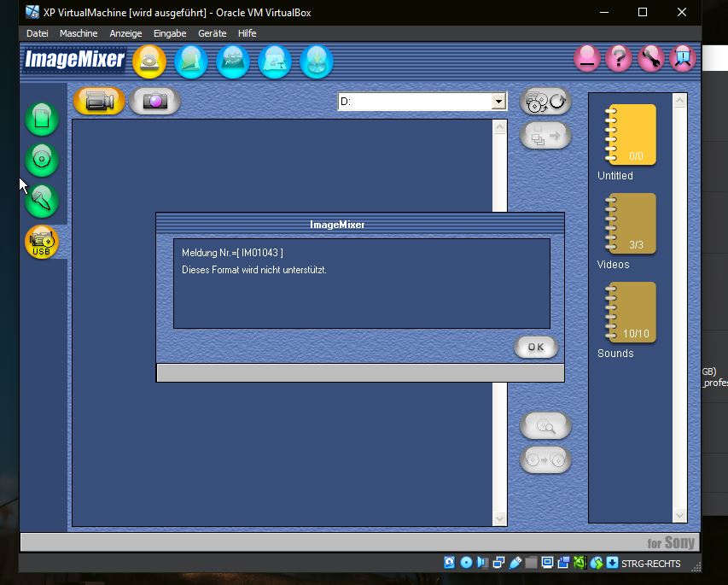Screen dimensions: 728x585
Task: Click the message text IM01043
Action: pyautogui.click(x=233, y=253)
